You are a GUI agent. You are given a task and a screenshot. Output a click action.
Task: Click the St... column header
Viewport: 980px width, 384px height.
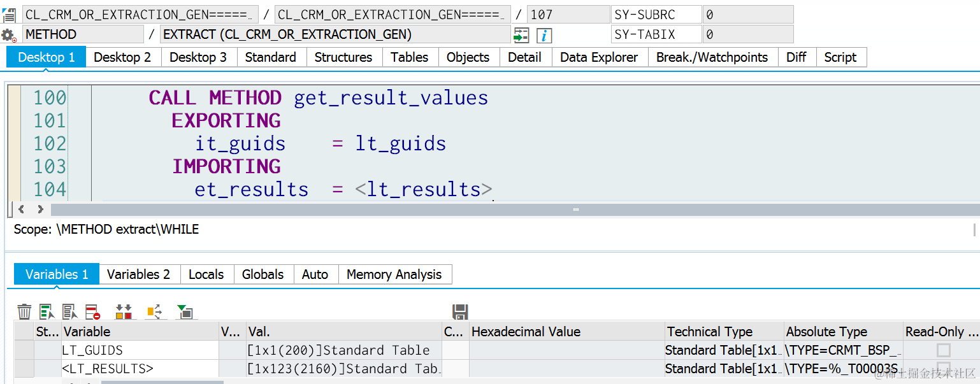(x=48, y=332)
